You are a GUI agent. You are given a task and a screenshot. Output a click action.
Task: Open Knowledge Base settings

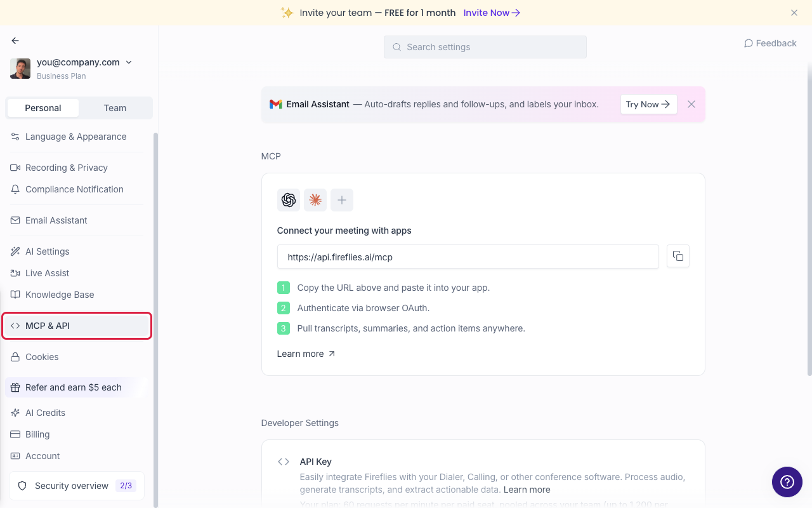click(x=77, y=295)
